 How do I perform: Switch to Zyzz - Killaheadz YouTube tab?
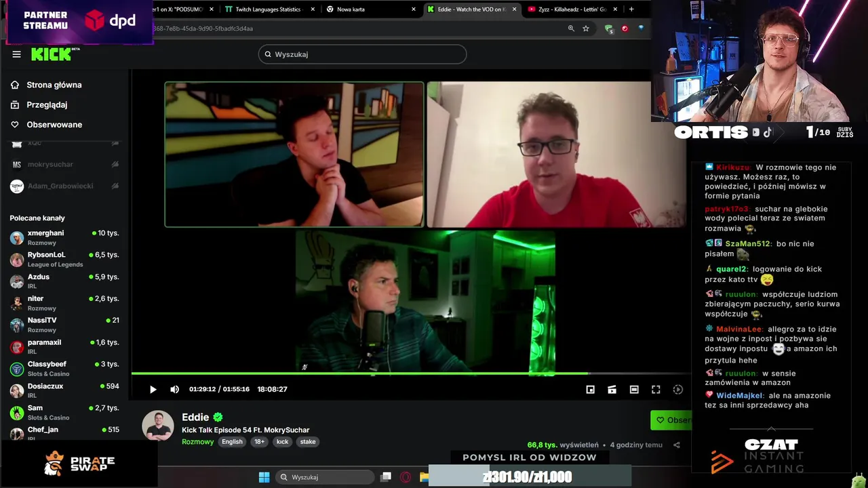572,9
